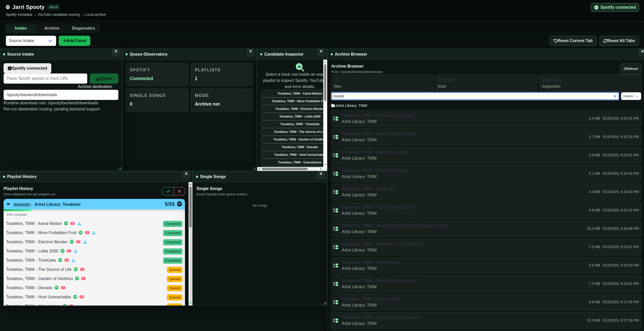Select Toodeloo, TMW - TimeGate in Candidate Inspector
The height and width of the screenshot is (331, 644).
pyautogui.click(x=292, y=124)
